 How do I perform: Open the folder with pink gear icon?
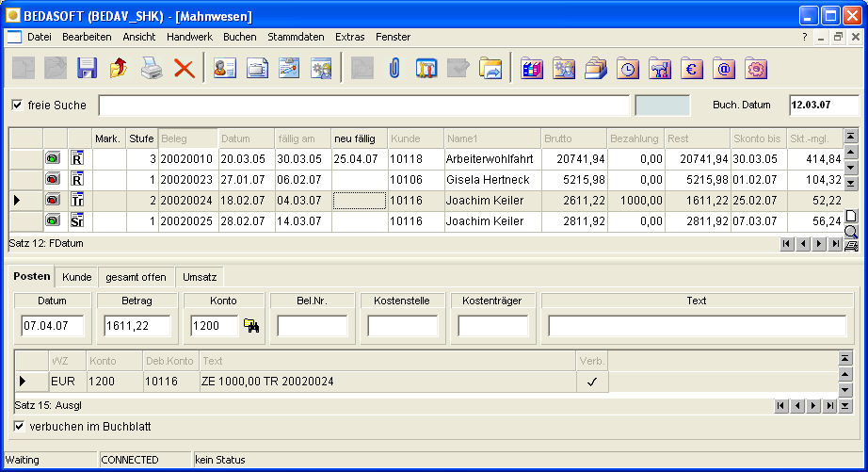coord(756,69)
